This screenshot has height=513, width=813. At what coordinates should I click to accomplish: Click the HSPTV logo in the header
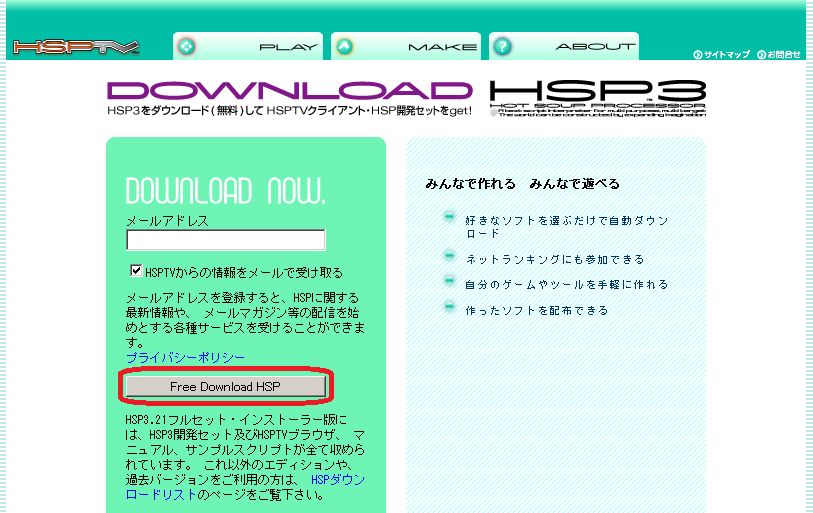click(76, 47)
